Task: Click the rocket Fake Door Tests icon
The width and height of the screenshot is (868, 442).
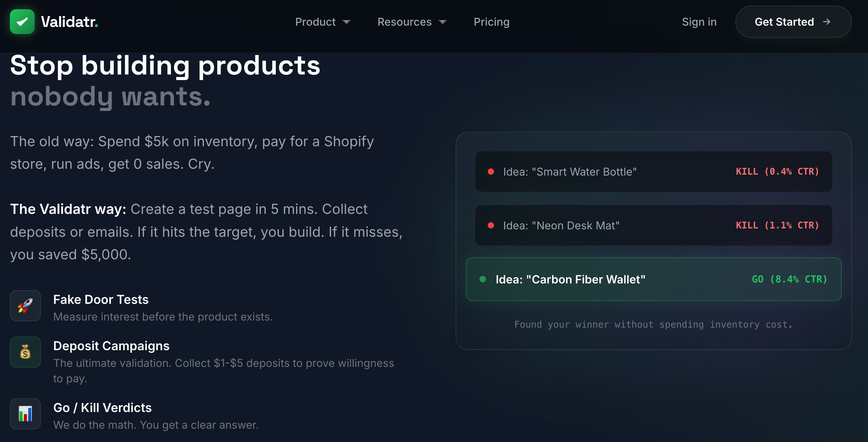Action: [25, 306]
